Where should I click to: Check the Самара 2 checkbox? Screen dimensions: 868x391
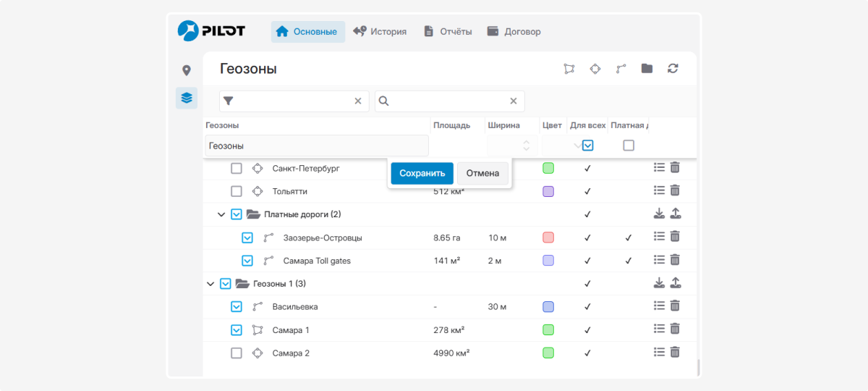237,353
